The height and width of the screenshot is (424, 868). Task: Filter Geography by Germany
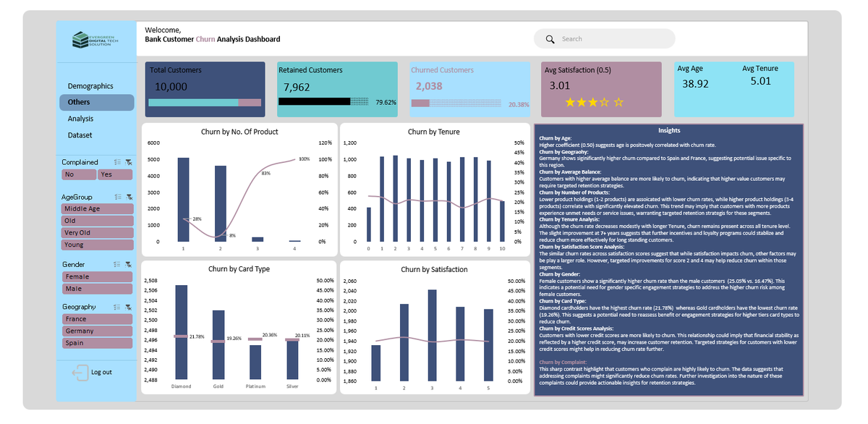pyautogui.click(x=97, y=331)
